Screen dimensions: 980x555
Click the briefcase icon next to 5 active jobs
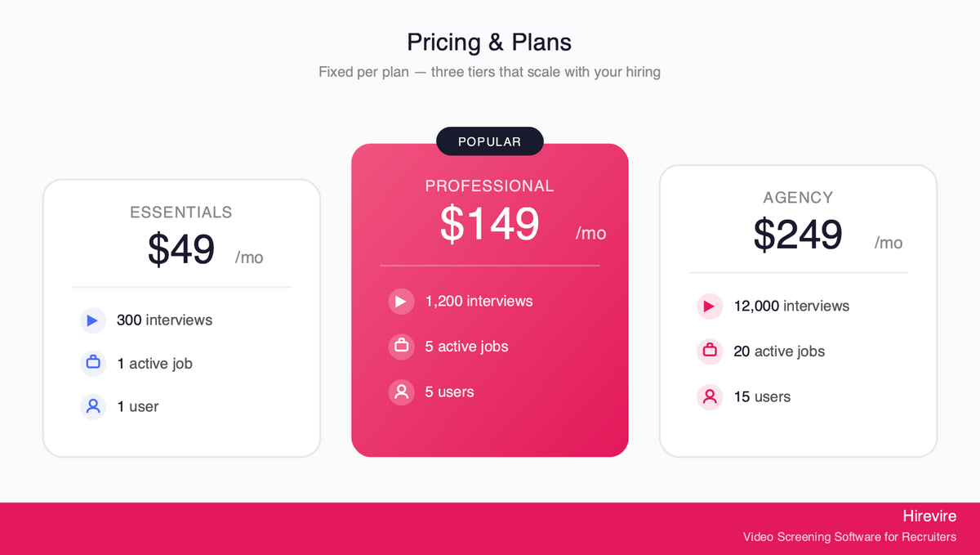(x=401, y=347)
